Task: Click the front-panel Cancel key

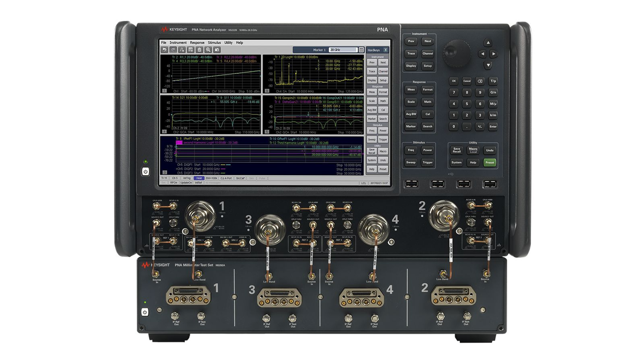Action: pos(467,81)
